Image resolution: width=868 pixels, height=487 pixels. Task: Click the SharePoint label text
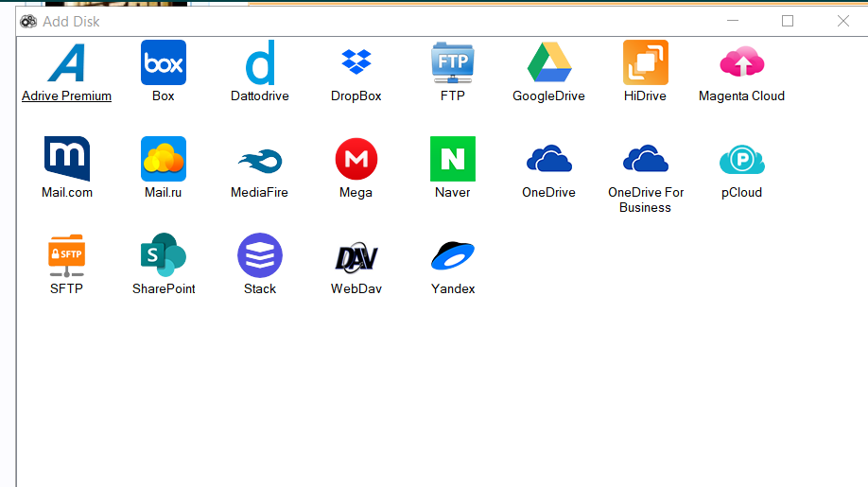point(164,288)
